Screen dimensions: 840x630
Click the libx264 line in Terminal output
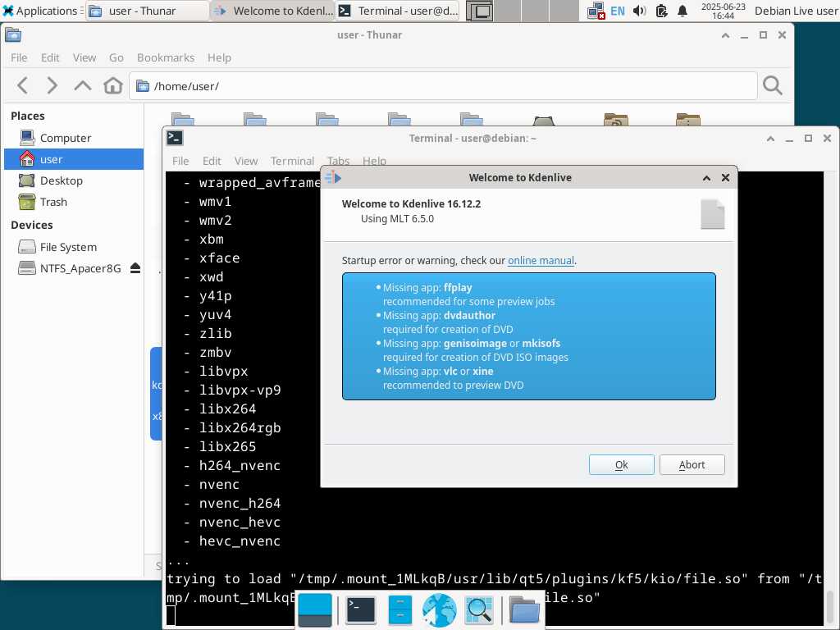click(227, 409)
